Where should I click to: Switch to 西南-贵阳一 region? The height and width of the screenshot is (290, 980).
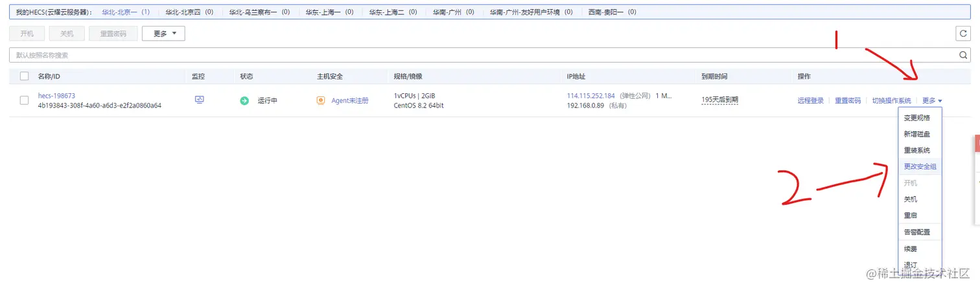[x=612, y=12]
